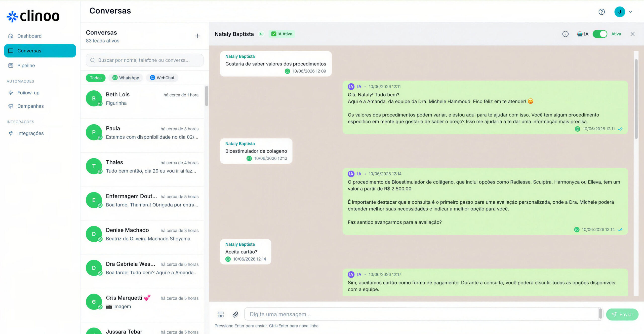The width and height of the screenshot is (644, 334).
Task: Click the conversation list scrollbar
Action: [206, 96]
